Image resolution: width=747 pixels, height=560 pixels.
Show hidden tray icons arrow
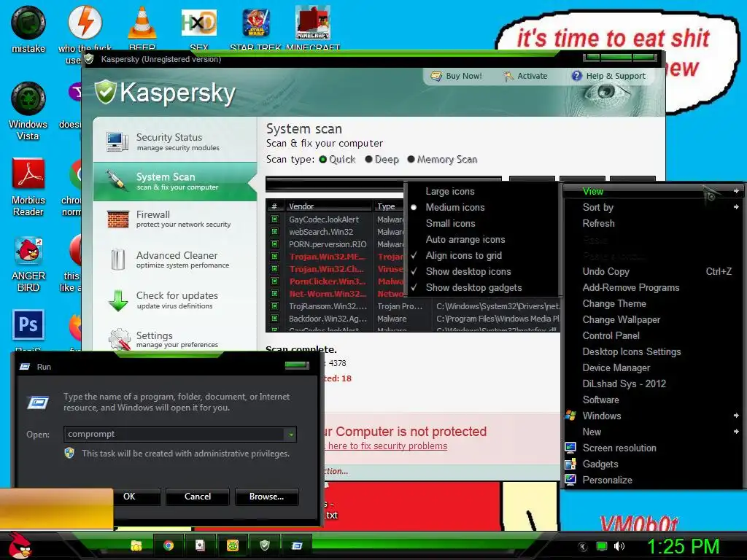[582, 546]
